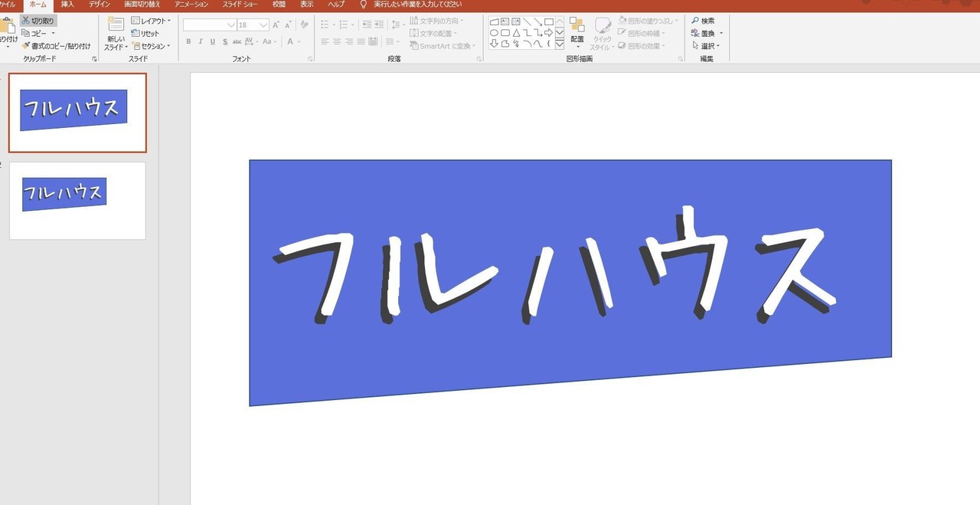Pick the right arrow shape in gallery
Viewport: 980px width, 505px height.
[x=549, y=33]
